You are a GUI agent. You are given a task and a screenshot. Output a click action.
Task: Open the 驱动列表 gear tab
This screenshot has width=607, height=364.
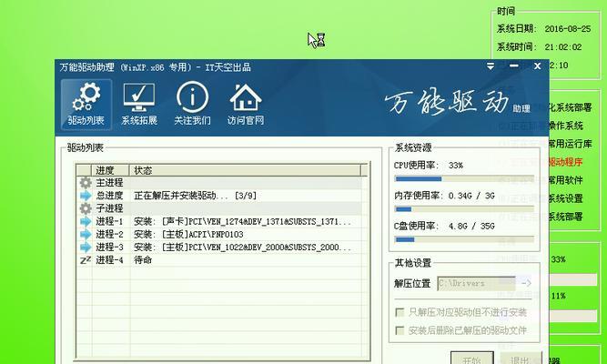click(86, 105)
